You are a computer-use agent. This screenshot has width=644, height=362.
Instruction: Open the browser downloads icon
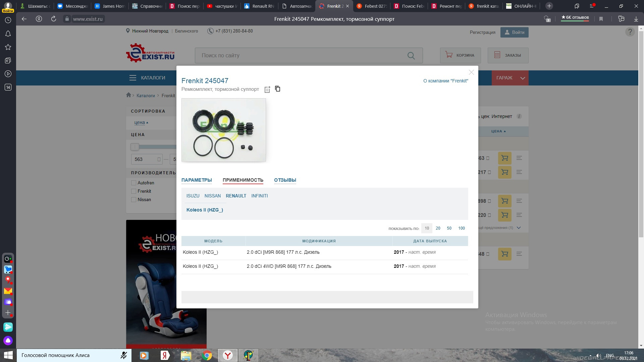636,19
